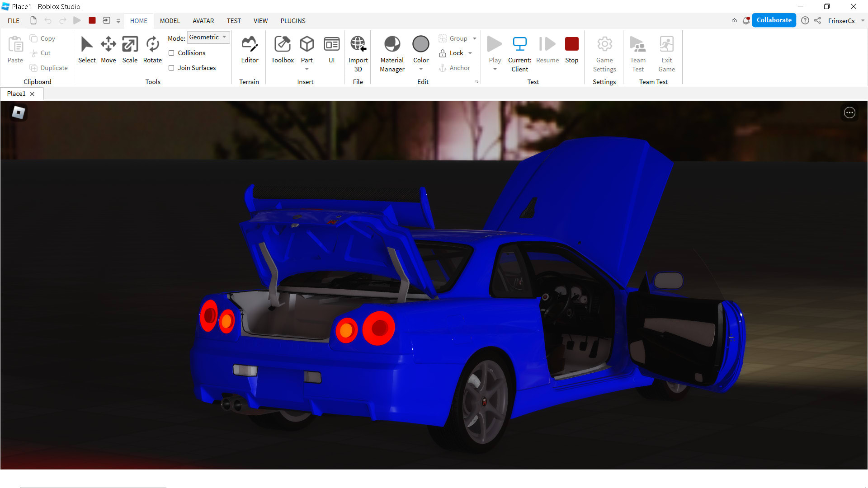Open the Terrain Editor
The width and height of the screenshot is (868, 488).
250,50
